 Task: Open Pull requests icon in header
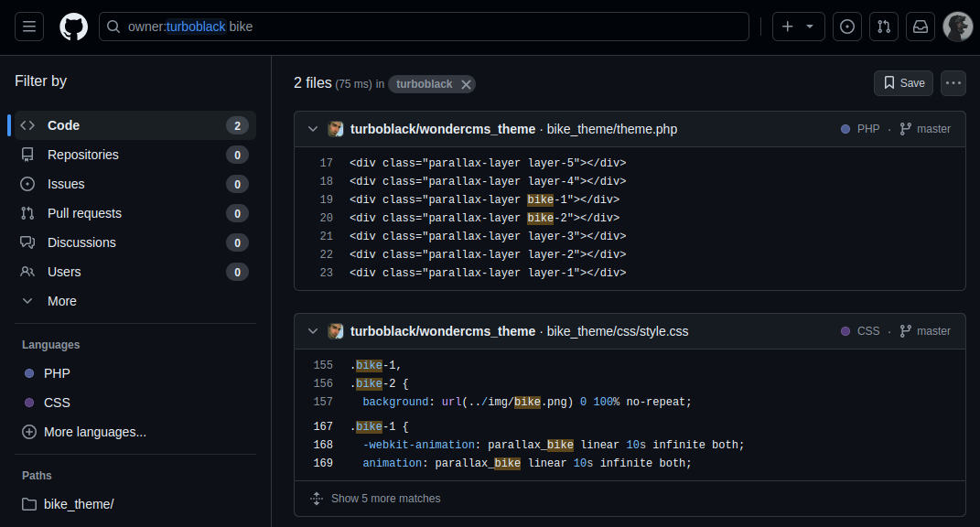tap(884, 27)
